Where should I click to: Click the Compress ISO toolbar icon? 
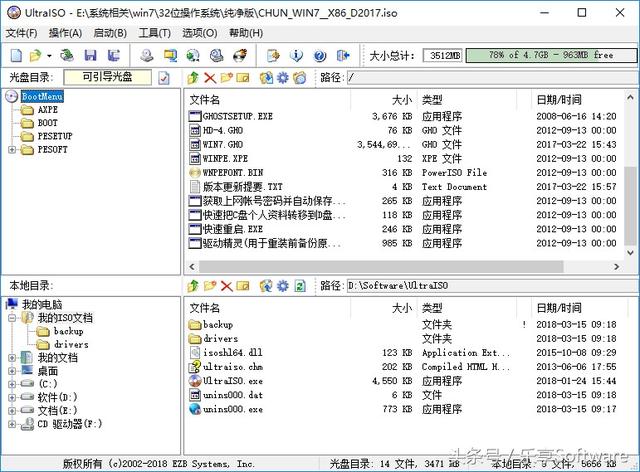170,55
